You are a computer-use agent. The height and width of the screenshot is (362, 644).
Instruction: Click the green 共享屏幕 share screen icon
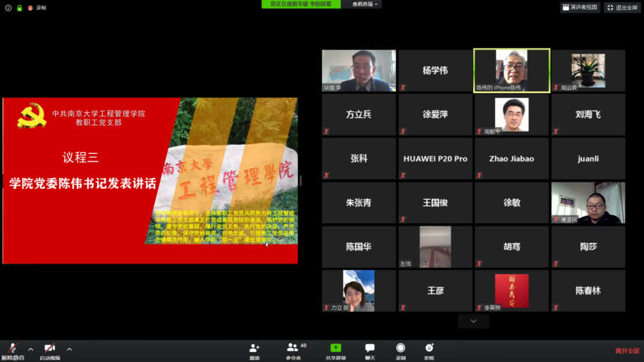336,349
